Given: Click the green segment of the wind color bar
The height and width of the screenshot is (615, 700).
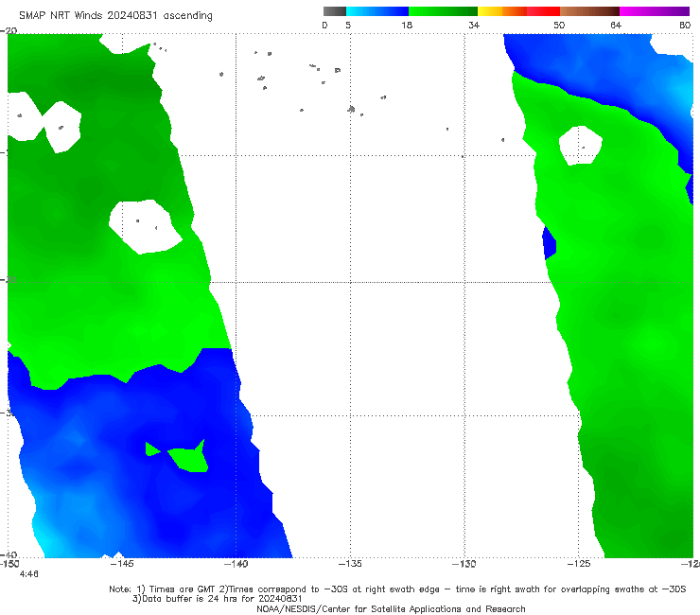Looking at the screenshot, I should pos(443,11).
